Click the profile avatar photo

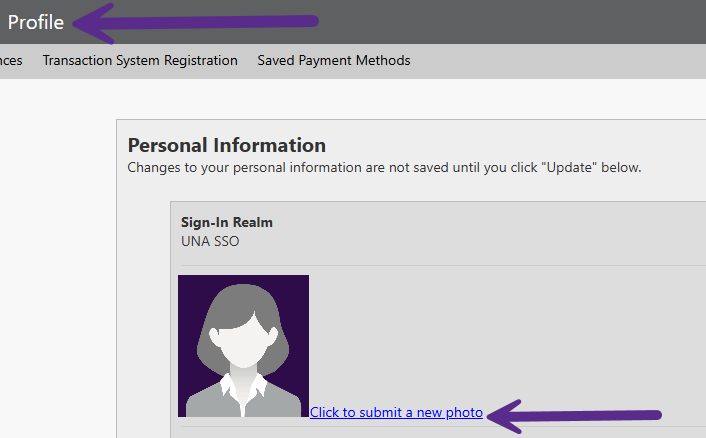[243, 346]
